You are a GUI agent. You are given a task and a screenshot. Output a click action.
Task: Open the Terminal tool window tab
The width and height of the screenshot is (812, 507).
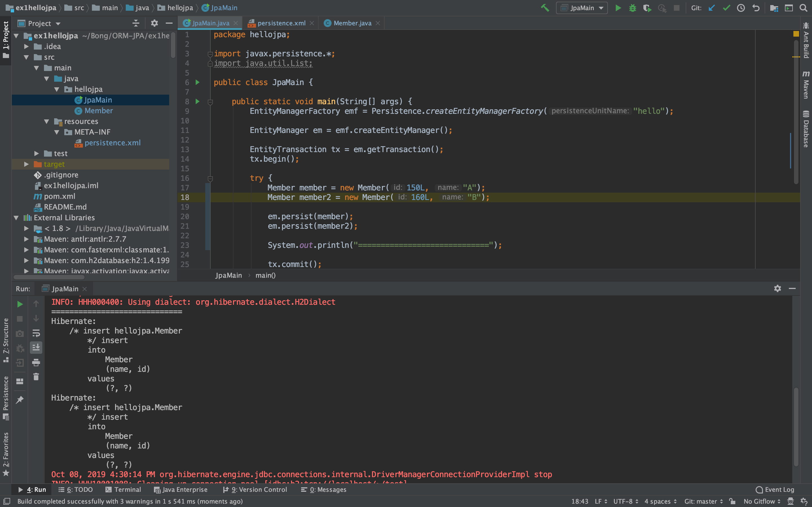tap(123, 490)
